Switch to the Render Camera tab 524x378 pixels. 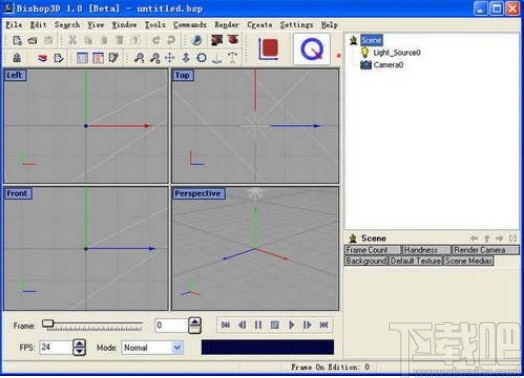point(485,250)
